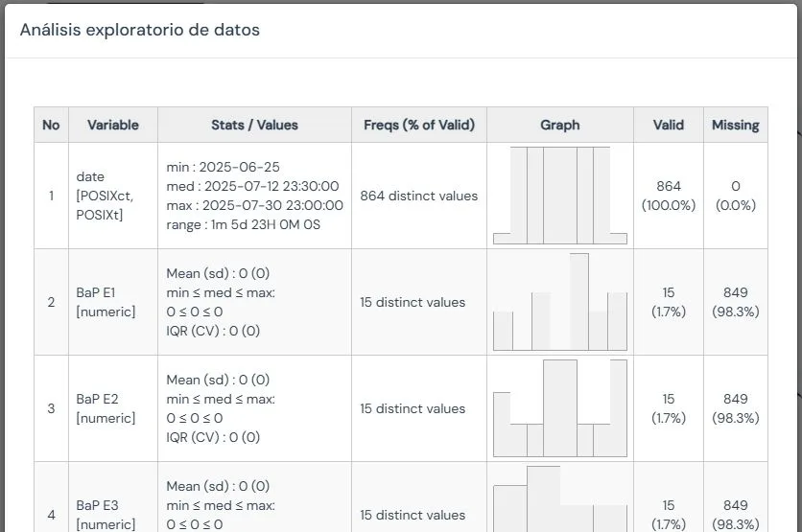
Task: Click 'max : 2025-07-30 23:00:00' line
Action: click(255, 205)
